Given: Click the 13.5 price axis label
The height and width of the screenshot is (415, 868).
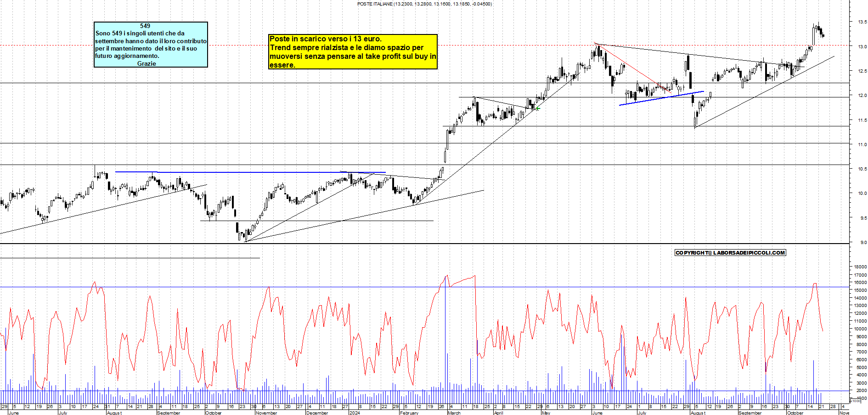Looking at the screenshot, I should (862, 22).
